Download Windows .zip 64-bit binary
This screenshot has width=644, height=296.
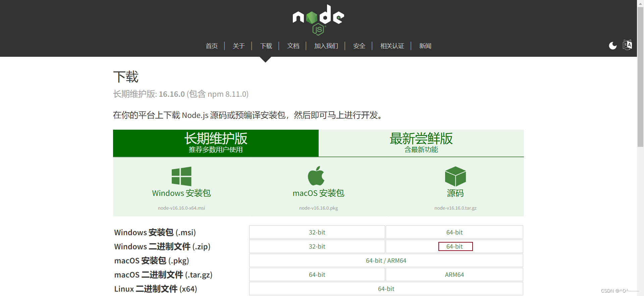(454, 246)
